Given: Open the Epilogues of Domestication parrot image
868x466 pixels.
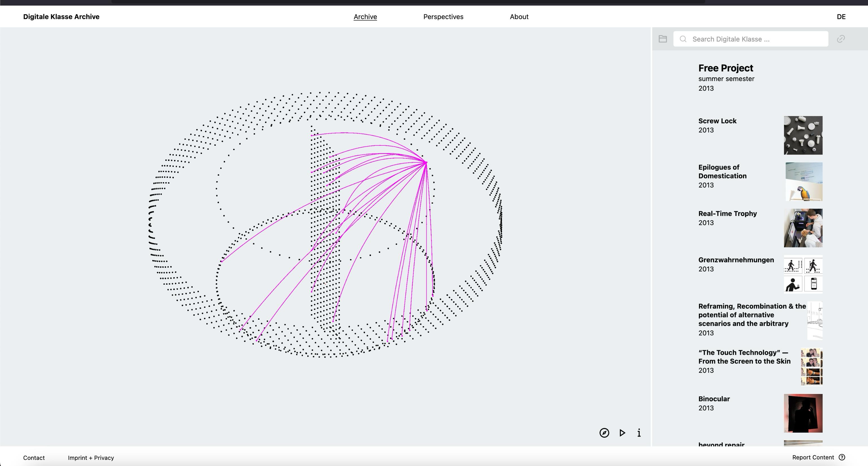Looking at the screenshot, I should point(804,182).
